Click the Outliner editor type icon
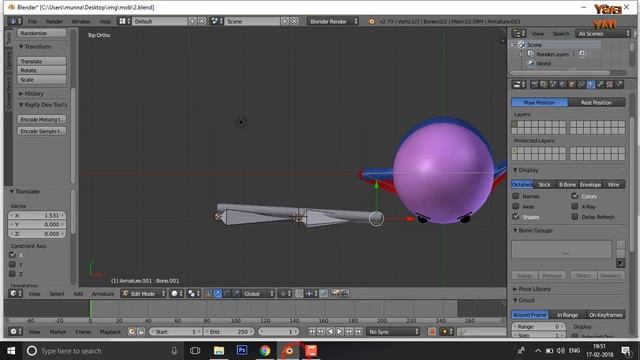 point(519,33)
